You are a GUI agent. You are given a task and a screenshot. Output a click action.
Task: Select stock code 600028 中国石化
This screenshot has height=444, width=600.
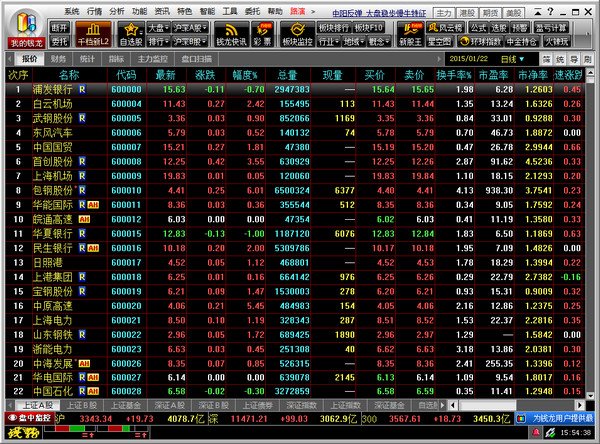[x=126, y=391]
